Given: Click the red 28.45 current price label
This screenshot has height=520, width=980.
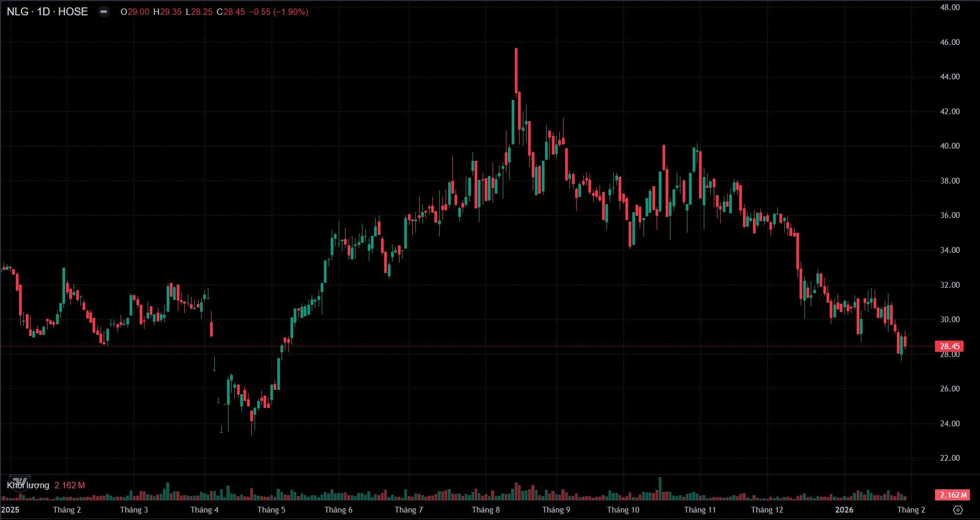Looking at the screenshot, I should point(949,346).
